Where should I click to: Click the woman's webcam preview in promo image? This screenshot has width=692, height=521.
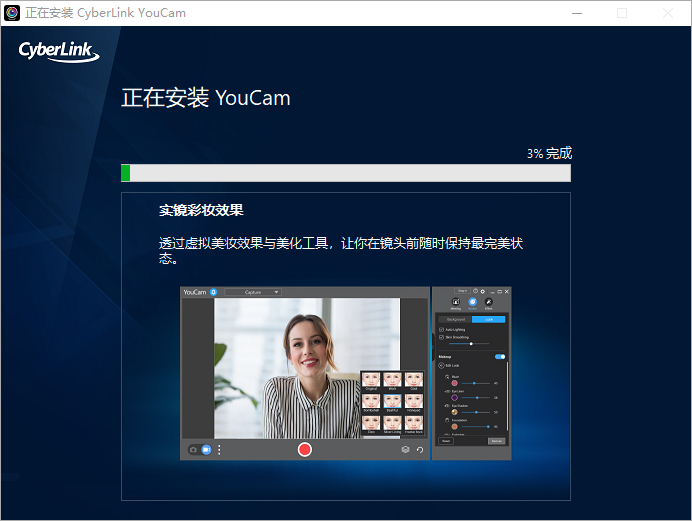tap(307, 368)
